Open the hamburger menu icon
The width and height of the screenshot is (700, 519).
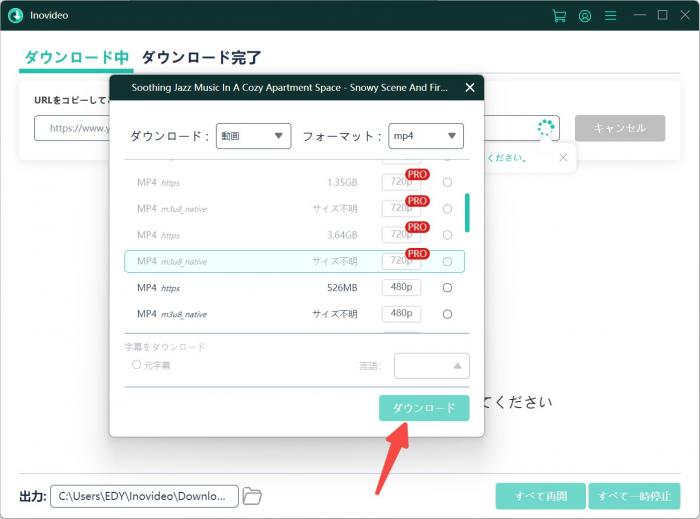610,16
